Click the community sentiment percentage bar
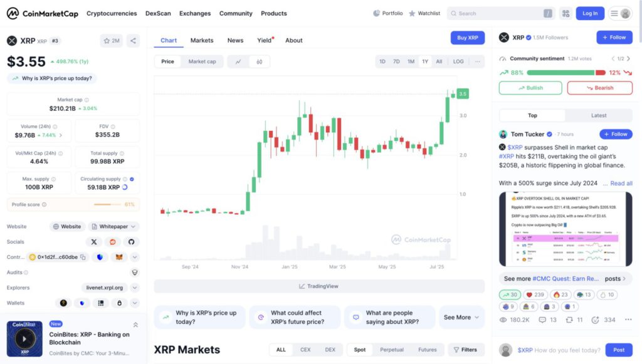This screenshot has width=642, height=364. (x=564, y=72)
